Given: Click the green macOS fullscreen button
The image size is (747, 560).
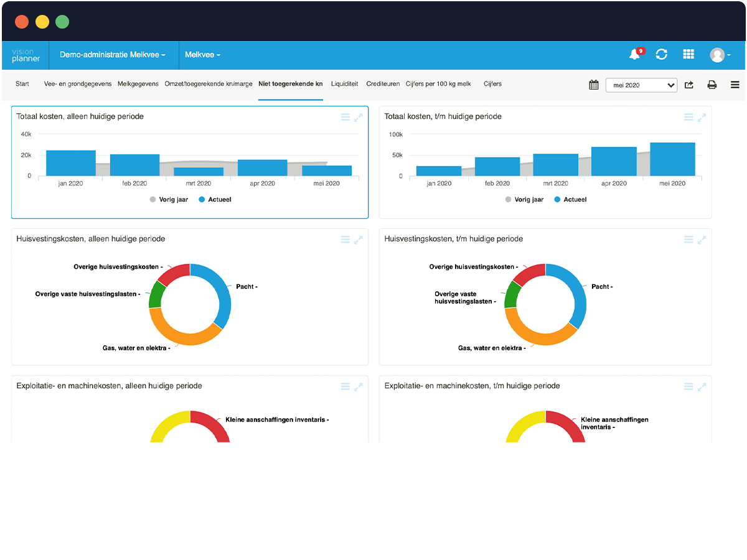Looking at the screenshot, I should 62,22.
